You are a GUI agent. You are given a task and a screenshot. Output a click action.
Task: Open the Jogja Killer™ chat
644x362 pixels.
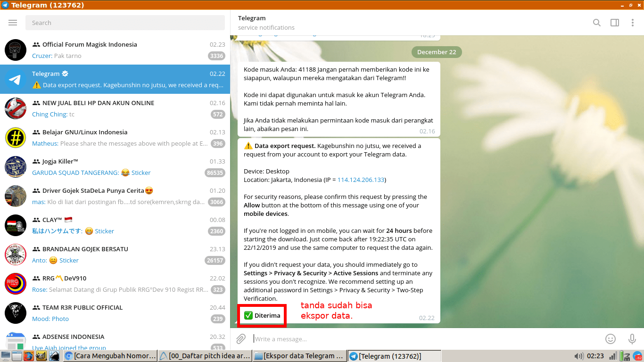(115, 167)
